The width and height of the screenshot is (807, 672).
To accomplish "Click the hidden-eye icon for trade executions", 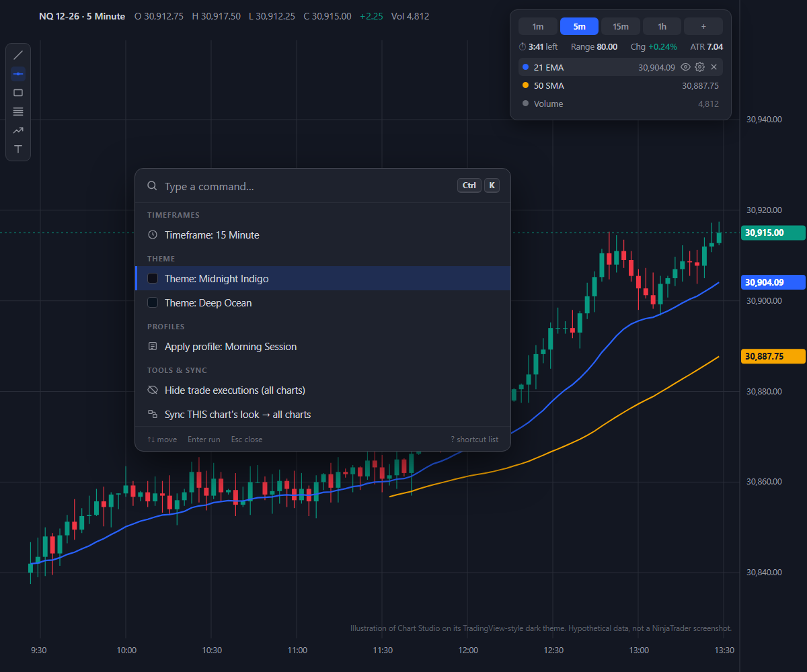I will (153, 390).
